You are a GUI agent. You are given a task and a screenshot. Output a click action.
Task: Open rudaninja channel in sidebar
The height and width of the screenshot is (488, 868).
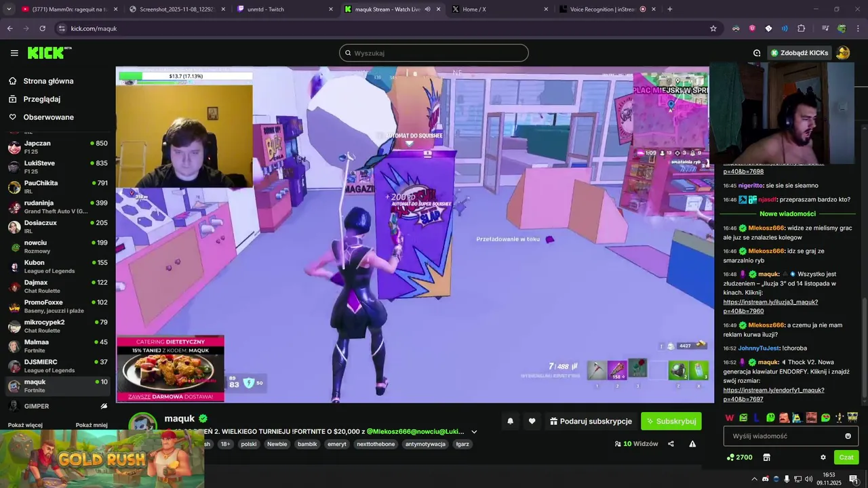click(x=58, y=207)
